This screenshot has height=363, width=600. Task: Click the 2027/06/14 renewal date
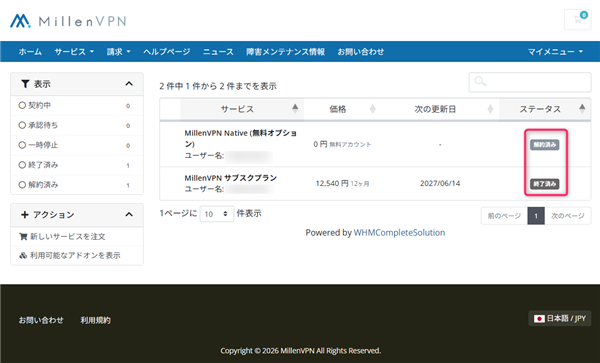(440, 183)
